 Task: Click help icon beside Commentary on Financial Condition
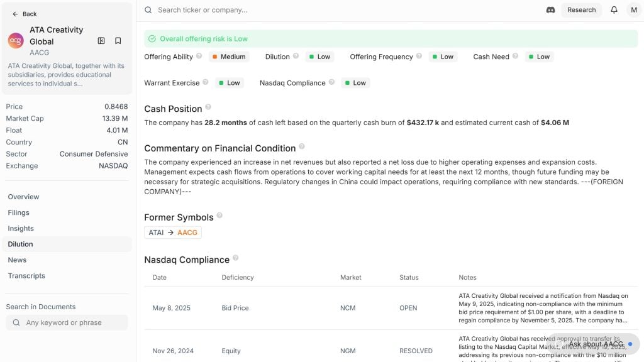pyautogui.click(x=302, y=146)
